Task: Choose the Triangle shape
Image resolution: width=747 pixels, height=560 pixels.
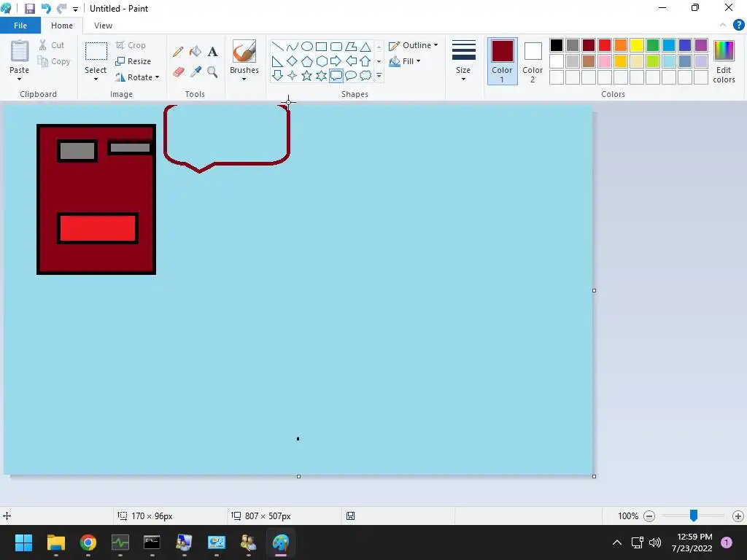Action: tap(365, 46)
